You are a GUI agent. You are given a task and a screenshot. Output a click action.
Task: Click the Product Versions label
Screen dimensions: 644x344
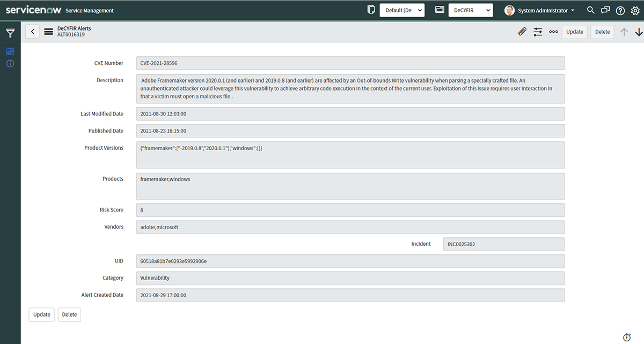[x=104, y=148]
